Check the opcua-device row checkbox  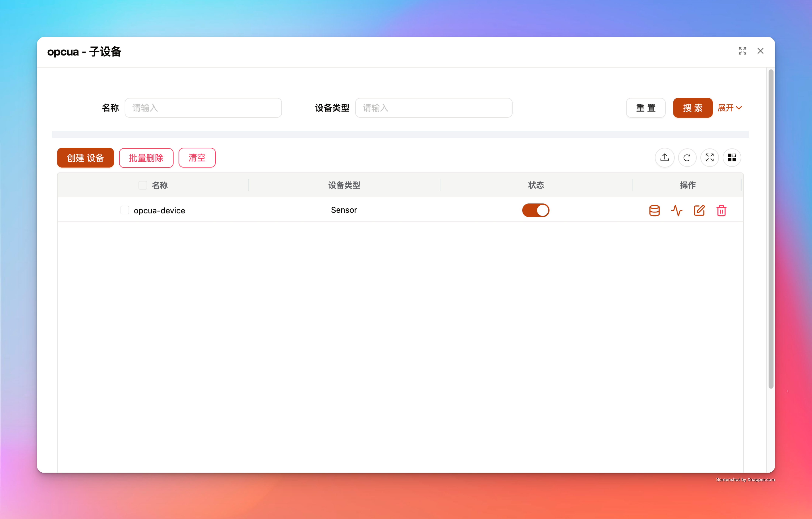(125, 210)
